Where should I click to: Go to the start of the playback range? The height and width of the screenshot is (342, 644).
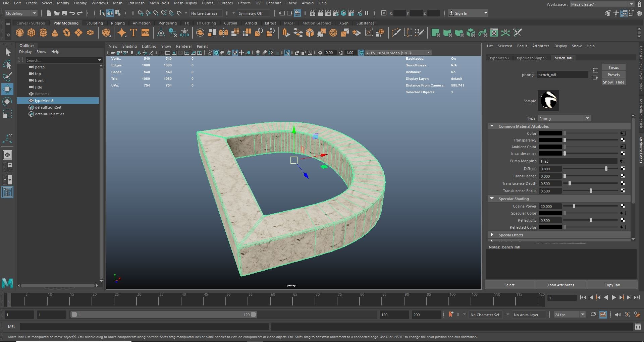(583, 297)
